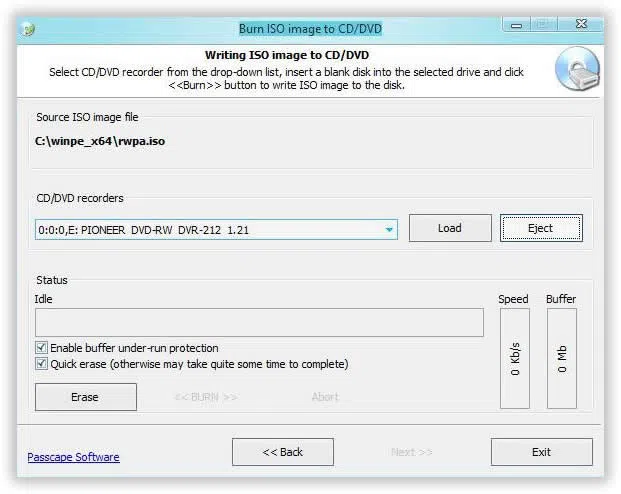This screenshot has width=621, height=494.
Task: Click the Erase button
Action: (x=85, y=397)
